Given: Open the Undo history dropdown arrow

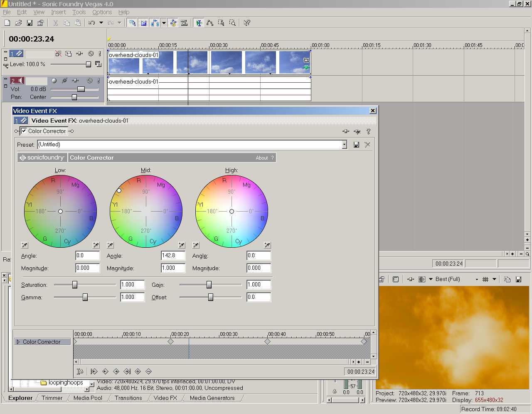Looking at the screenshot, I should [101, 23].
